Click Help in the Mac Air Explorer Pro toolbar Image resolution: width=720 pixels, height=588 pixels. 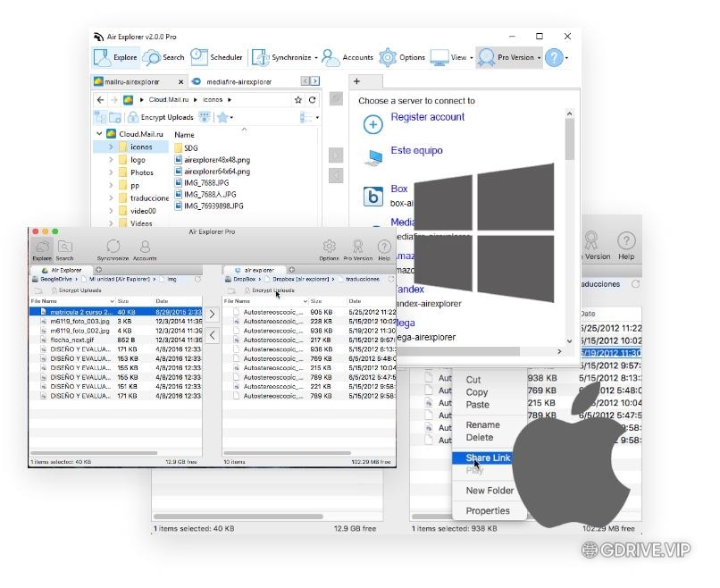[384, 250]
